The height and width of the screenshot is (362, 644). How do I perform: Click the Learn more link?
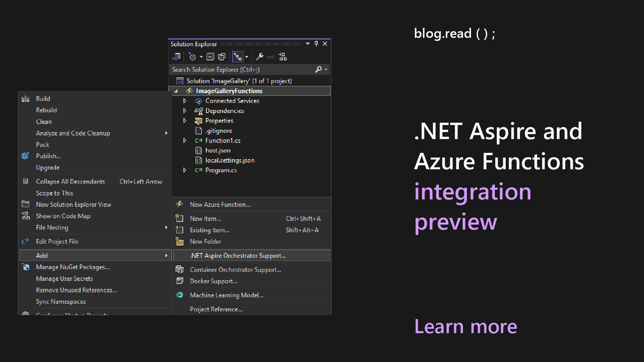click(465, 326)
